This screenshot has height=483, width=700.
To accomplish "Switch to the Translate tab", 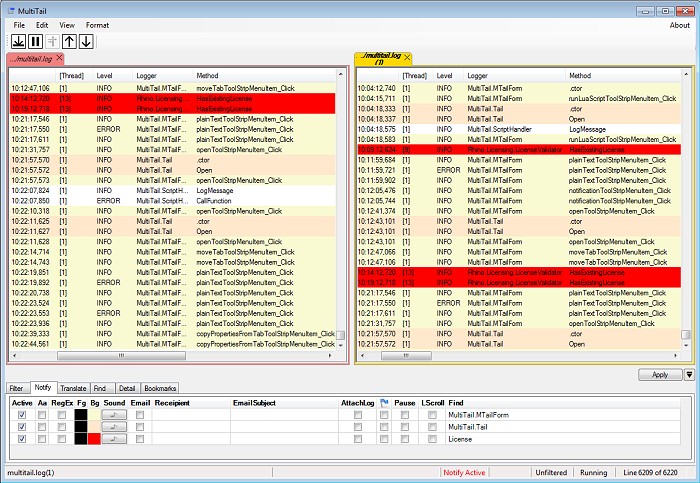I will coord(73,387).
